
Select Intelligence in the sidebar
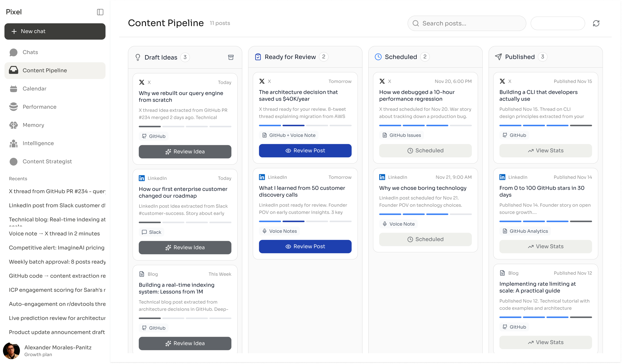(38, 143)
